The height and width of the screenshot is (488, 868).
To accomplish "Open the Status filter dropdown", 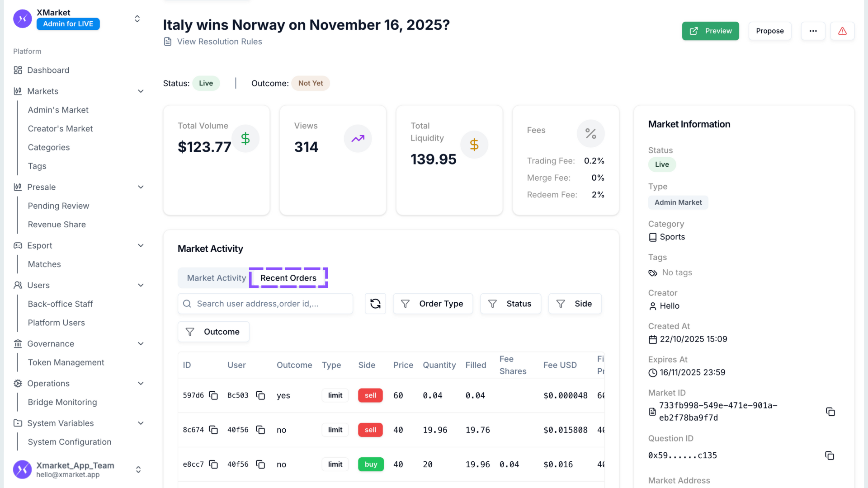I will point(510,304).
